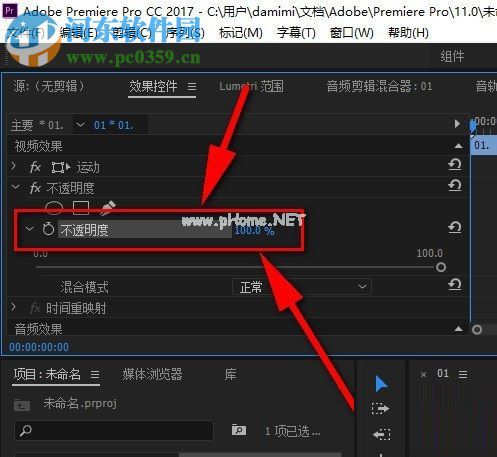Open the 标记(M) menu
The image size is (497, 457).
tap(241, 33)
